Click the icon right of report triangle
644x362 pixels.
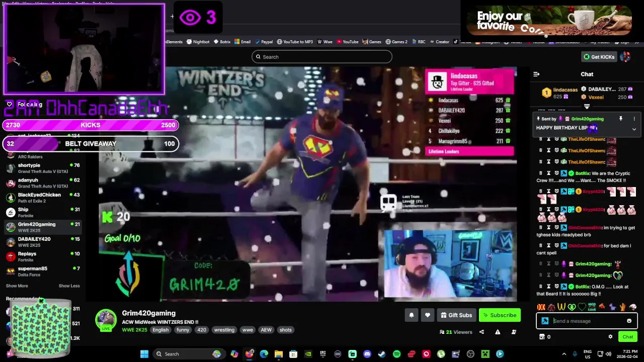point(514,332)
